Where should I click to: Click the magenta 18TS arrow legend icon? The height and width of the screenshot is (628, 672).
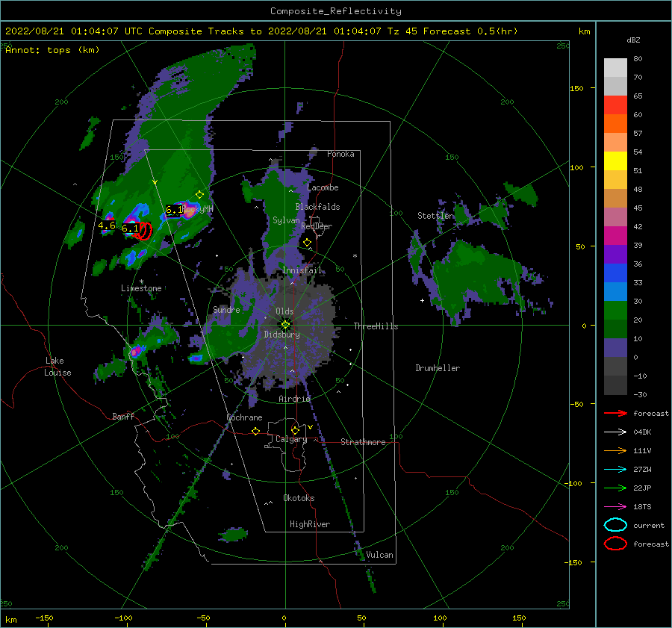tap(615, 507)
